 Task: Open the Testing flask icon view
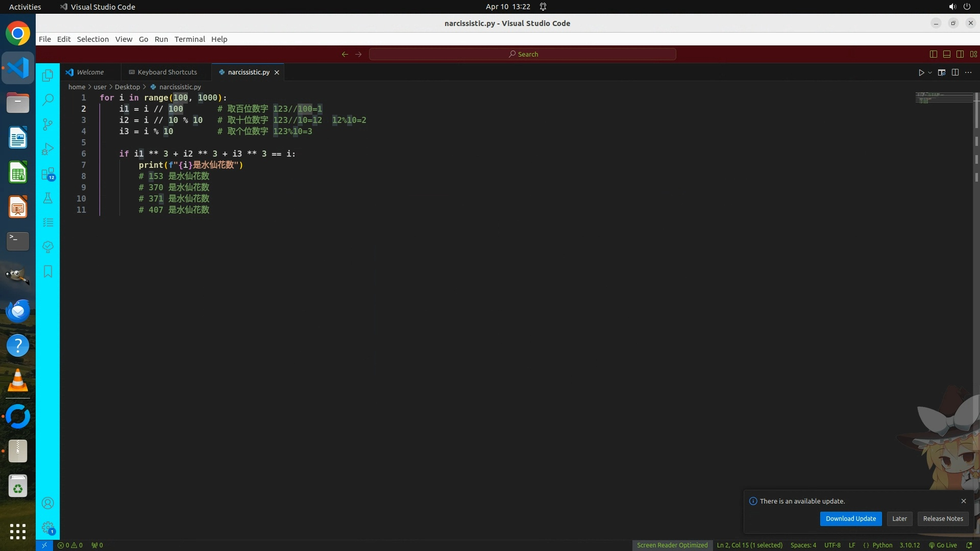coord(47,198)
